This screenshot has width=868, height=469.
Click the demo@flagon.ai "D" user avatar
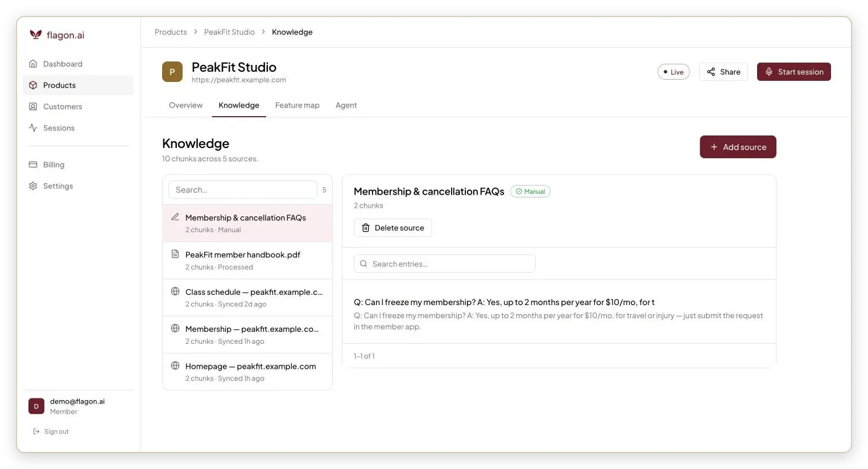point(36,406)
